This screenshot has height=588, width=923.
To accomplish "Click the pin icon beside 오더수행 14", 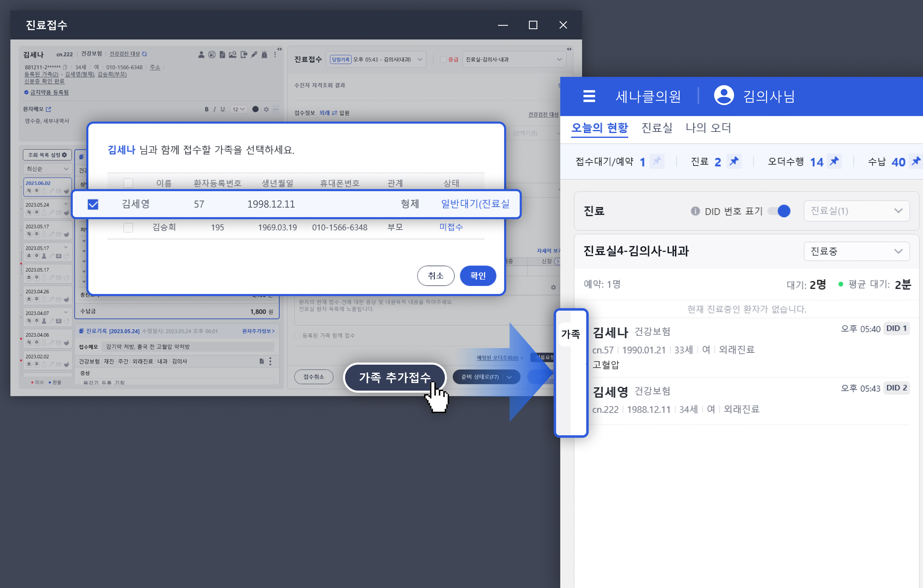I will click(834, 161).
